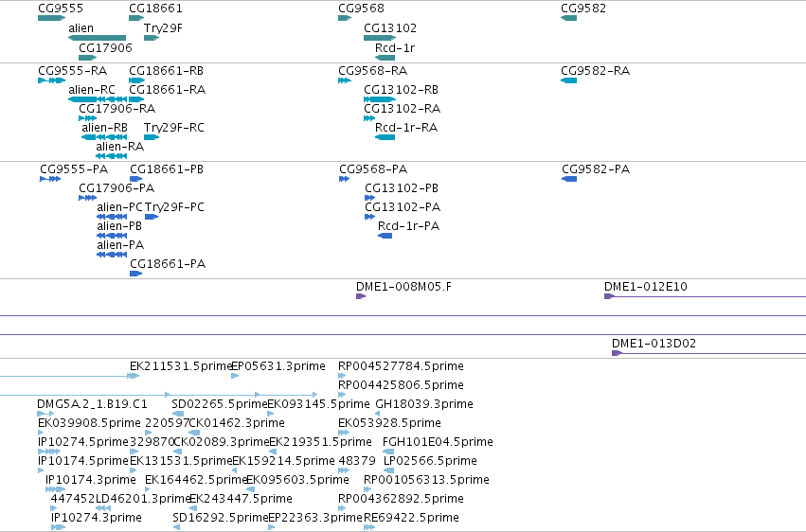Select the Rcd-1r-RA transcript
The image size is (806, 532).
click(x=385, y=137)
